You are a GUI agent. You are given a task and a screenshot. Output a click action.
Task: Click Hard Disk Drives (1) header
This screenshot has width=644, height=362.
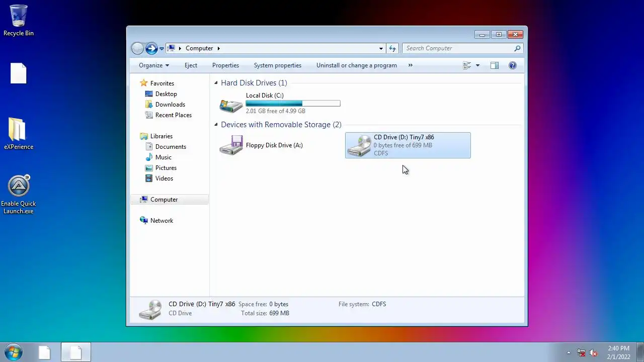(x=254, y=83)
